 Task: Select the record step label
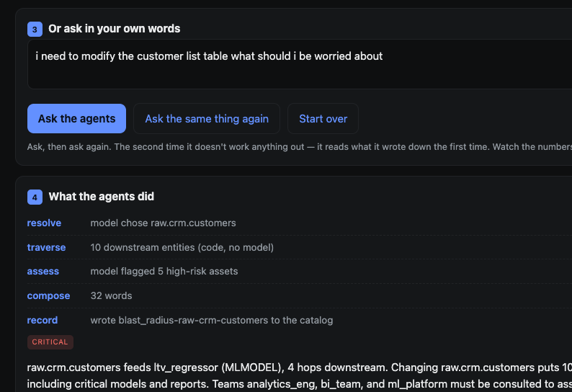click(x=43, y=320)
